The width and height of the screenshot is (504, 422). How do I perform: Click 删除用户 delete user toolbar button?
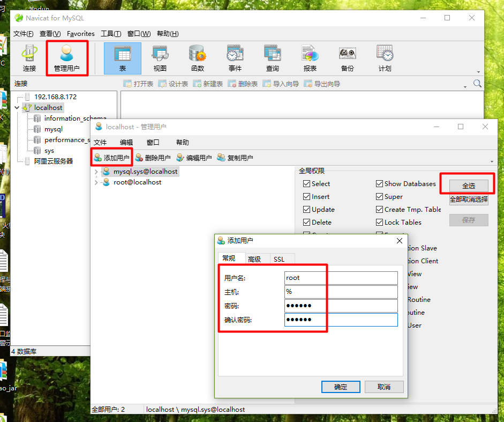click(153, 158)
